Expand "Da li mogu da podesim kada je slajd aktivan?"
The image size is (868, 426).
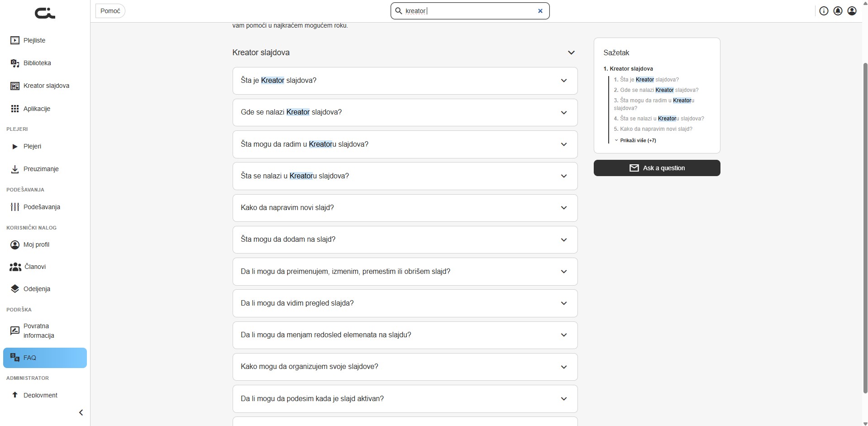(405, 399)
